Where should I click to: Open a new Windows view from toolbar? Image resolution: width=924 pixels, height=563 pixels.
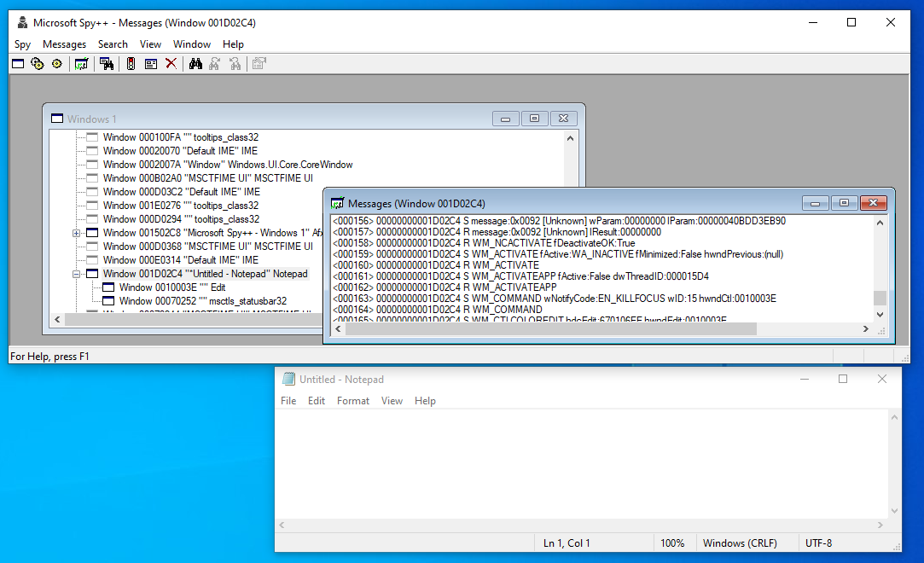[x=18, y=64]
